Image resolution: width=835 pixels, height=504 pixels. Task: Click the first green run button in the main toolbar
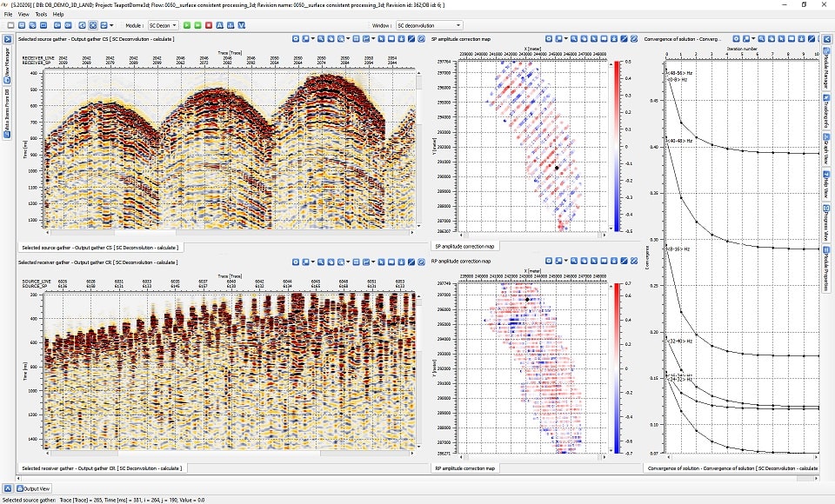[x=186, y=26]
